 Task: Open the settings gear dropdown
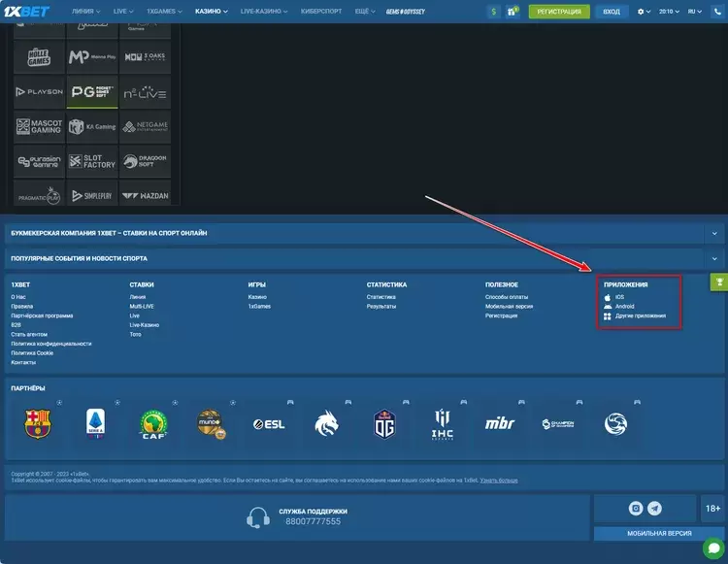point(644,11)
